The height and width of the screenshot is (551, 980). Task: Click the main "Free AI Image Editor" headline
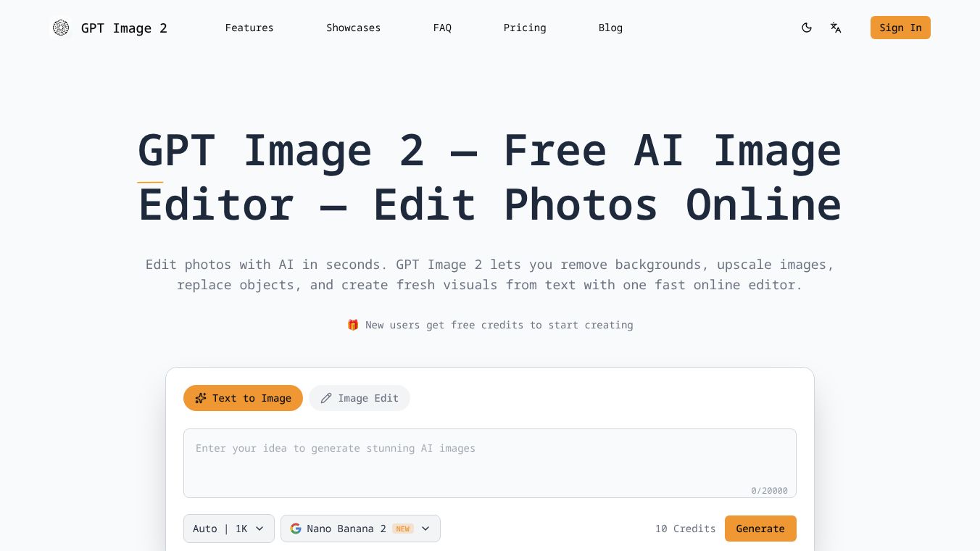point(490,178)
